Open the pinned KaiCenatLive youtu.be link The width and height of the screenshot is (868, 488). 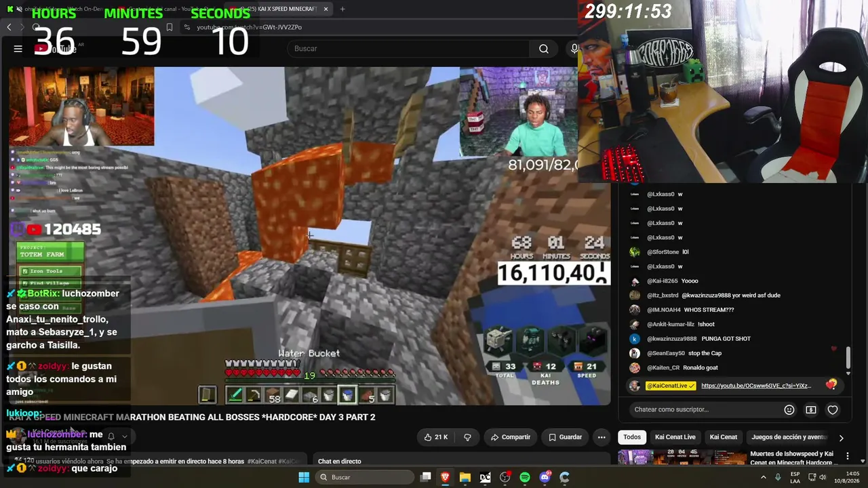coord(756,386)
